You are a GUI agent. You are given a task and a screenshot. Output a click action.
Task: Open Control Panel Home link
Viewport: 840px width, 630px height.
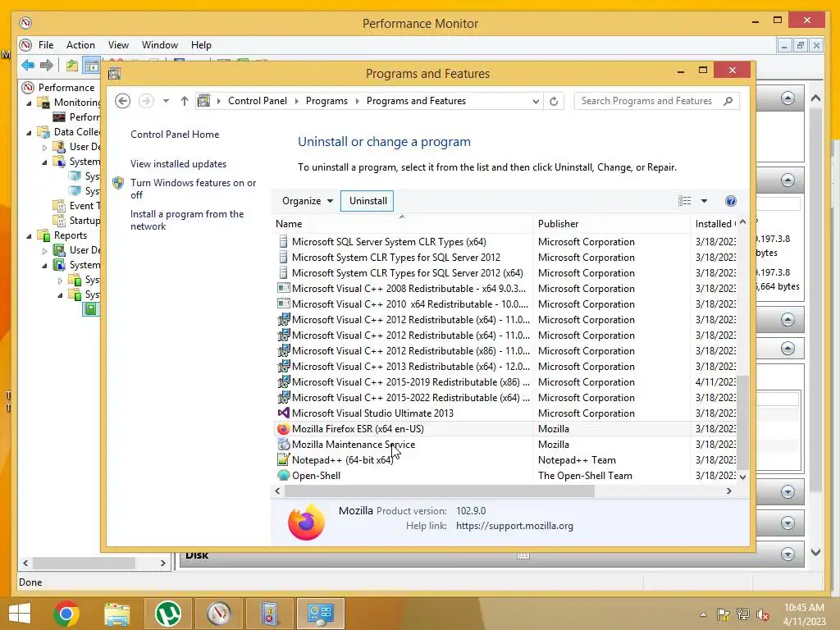[175, 135]
